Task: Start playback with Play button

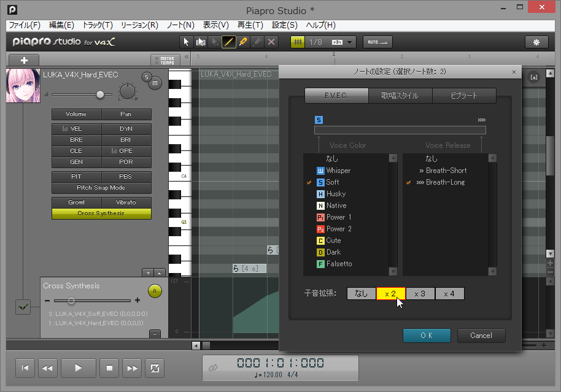Action: 79,368
